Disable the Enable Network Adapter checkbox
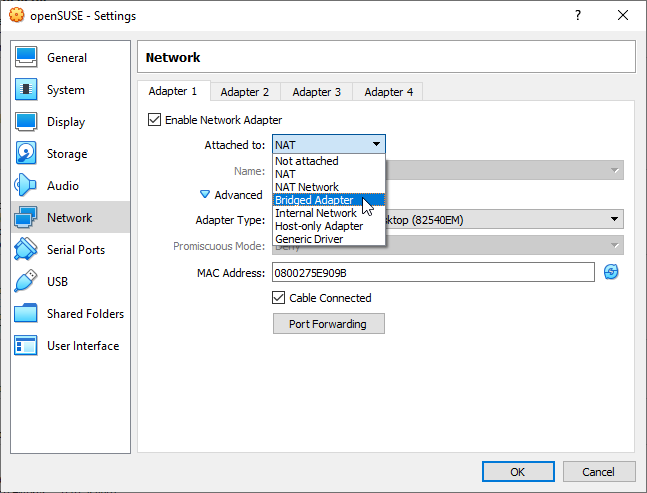Viewport: 647px width, 493px height. pyautogui.click(x=155, y=120)
